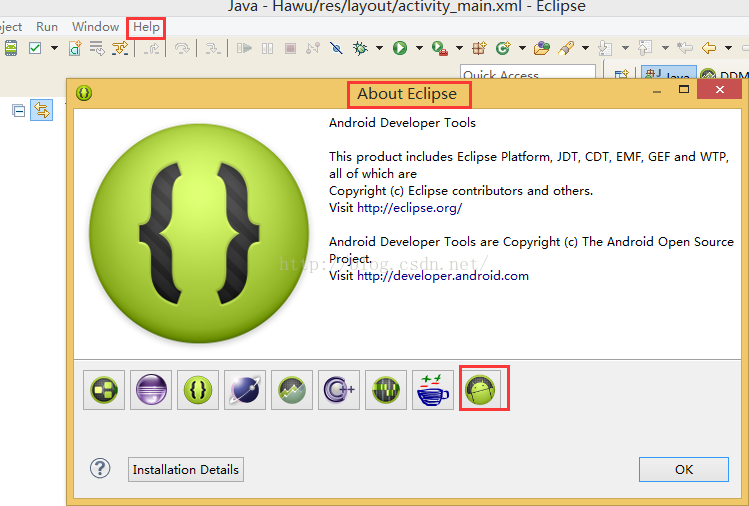
Task: Click the green chart feature icon
Action: click(292, 390)
